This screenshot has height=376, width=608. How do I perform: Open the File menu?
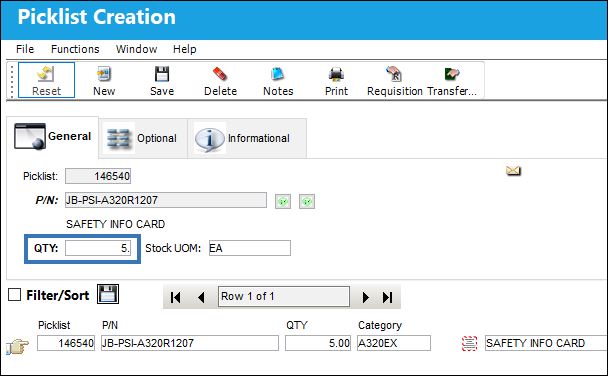(x=25, y=49)
